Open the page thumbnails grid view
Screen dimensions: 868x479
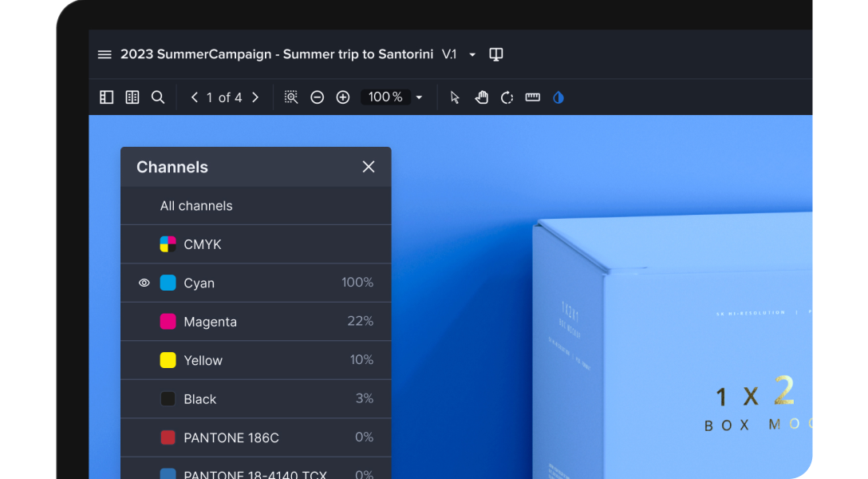[132, 97]
